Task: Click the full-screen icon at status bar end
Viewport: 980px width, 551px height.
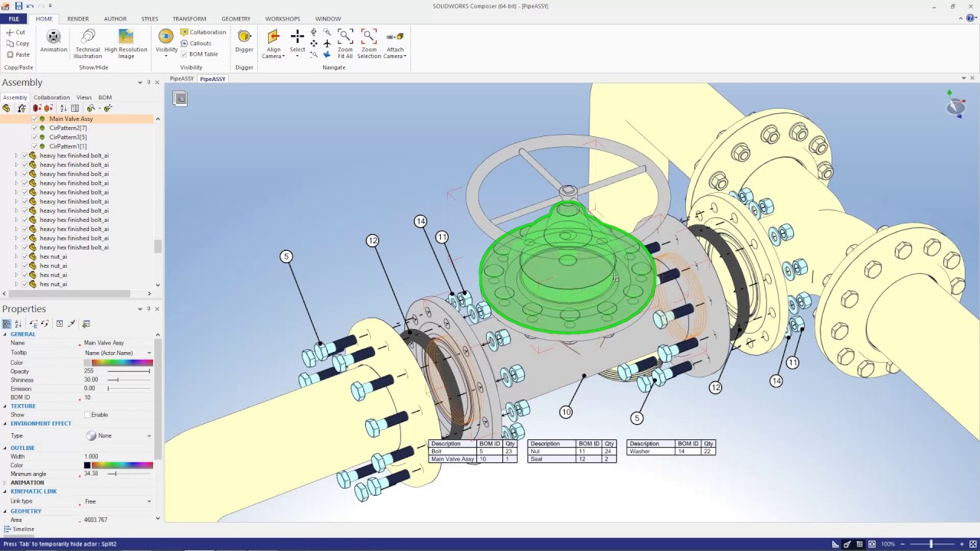Action: tap(973, 544)
